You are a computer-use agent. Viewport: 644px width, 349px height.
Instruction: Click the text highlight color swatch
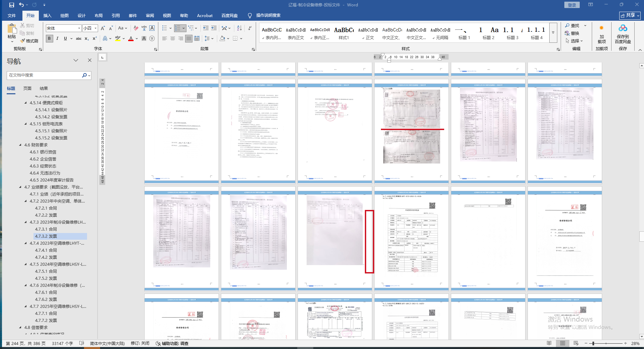click(117, 39)
